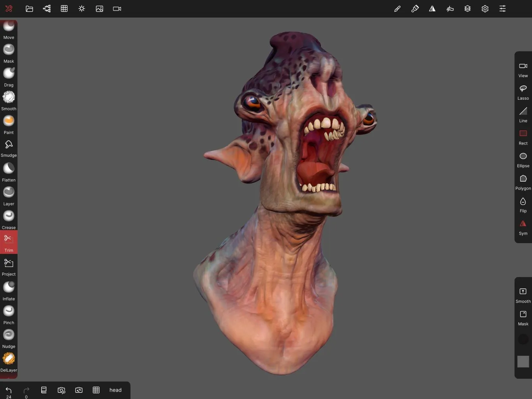Redo the last undone action
The height and width of the screenshot is (399, 532).
26,390
